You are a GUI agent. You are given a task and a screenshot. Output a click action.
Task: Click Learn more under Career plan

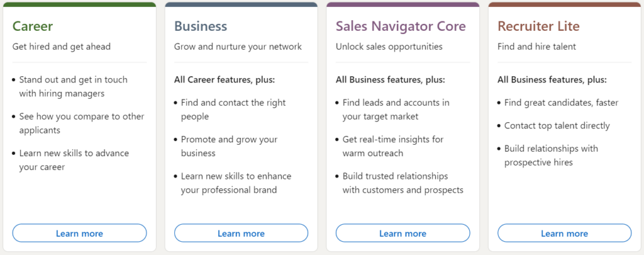pyautogui.click(x=79, y=233)
